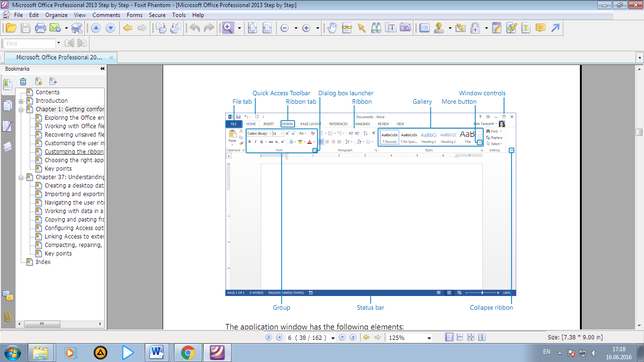Select the Zoom In magnifier tool
Viewport: 644px width, 362px height.
coord(228,28)
